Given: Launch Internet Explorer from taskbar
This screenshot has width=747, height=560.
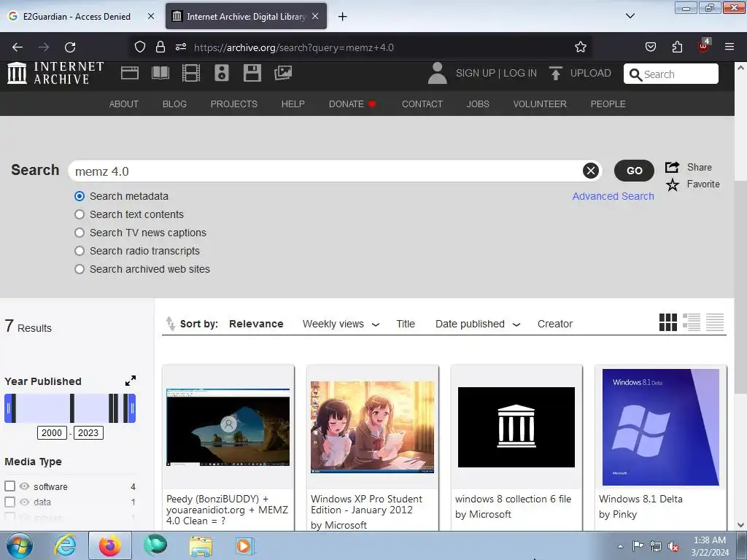Looking at the screenshot, I should [x=65, y=545].
